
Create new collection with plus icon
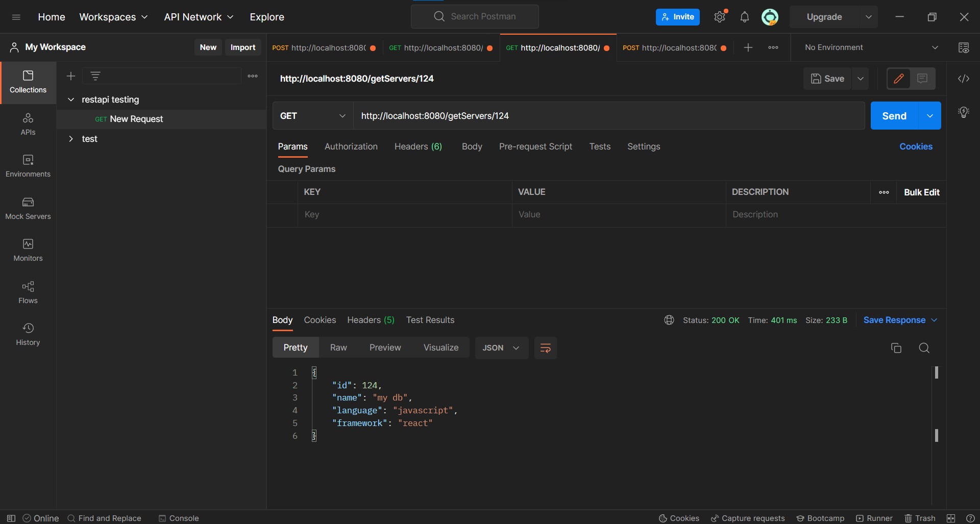pyautogui.click(x=71, y=76)
